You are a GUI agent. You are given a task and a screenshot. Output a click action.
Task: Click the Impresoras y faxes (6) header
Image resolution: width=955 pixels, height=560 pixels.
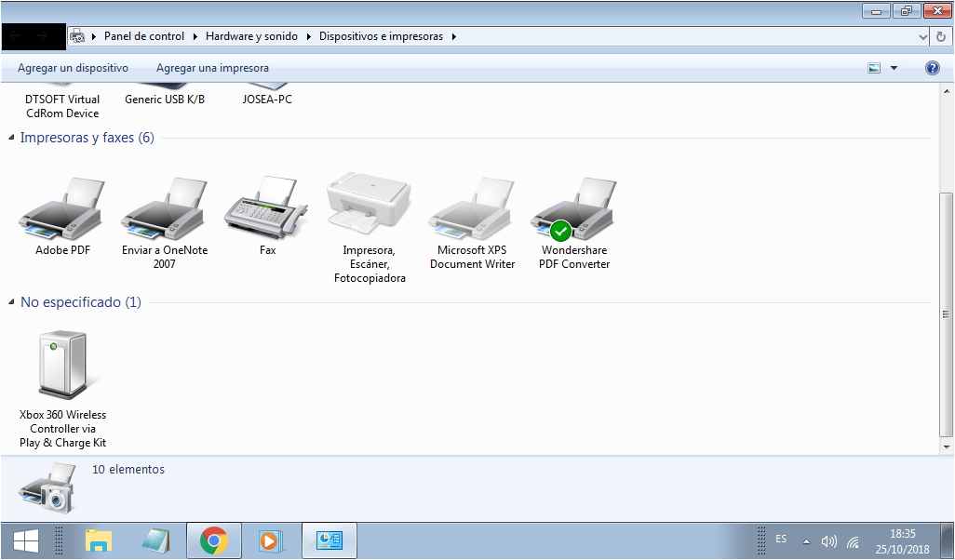pyautogui.click(x=87, y=138)
